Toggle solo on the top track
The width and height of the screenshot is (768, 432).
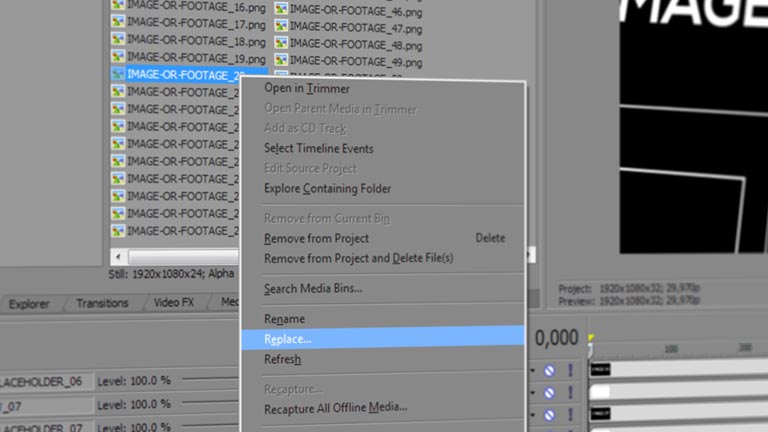point(570,370)
